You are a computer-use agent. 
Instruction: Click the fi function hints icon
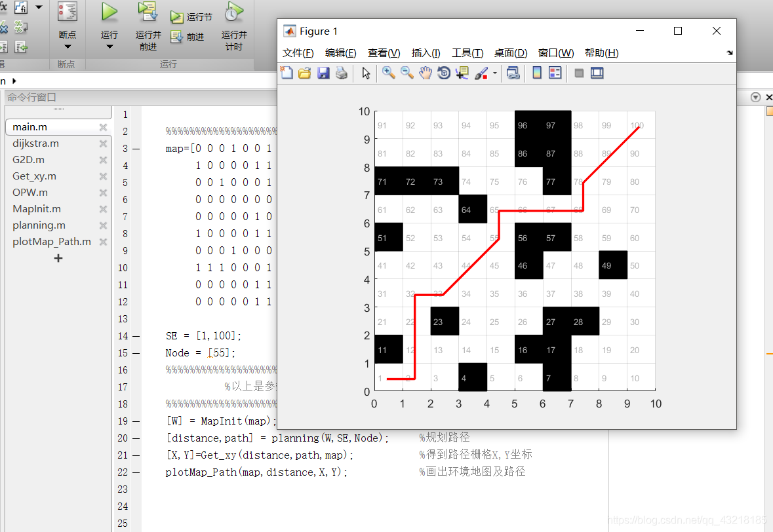point(21,7)
